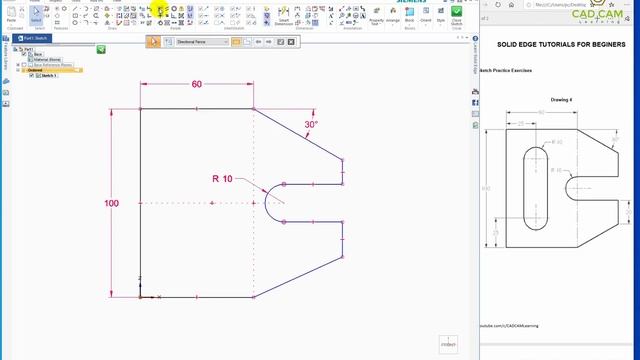Click the forward arrow on command bar
The height and width of the screenshot is (360, 640).
pyautogui.click(x=269, y=42)
